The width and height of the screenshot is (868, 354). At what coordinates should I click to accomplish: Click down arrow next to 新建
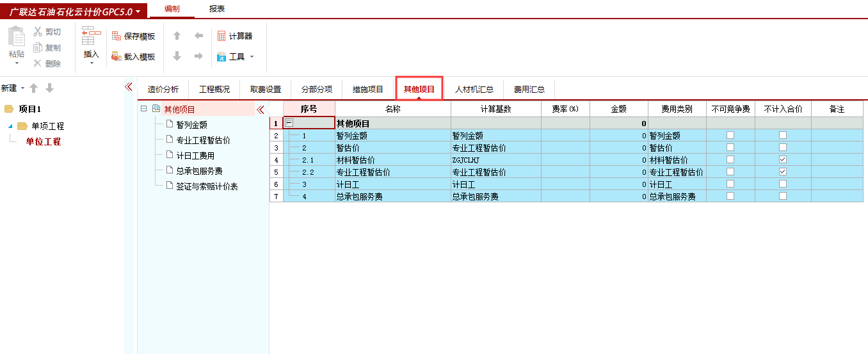(49, 88)
